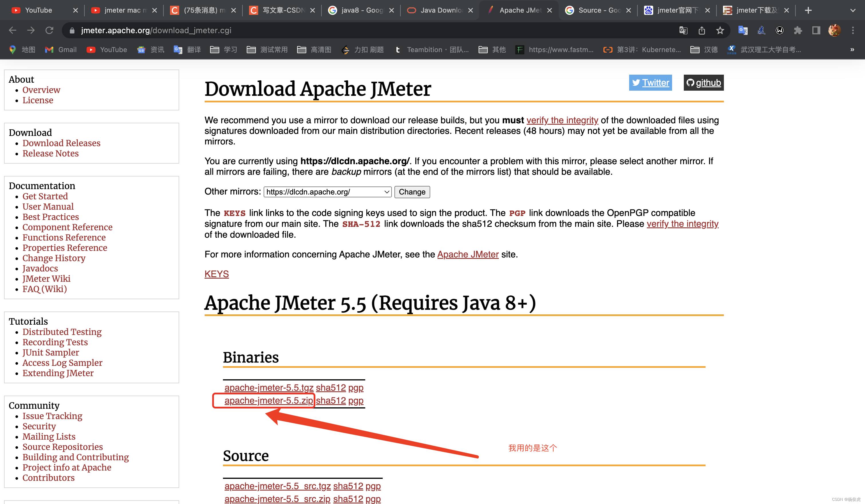Open the 第3讲 Kubernetes bookmark
The image size is (865, 504).
click(642, 50)
